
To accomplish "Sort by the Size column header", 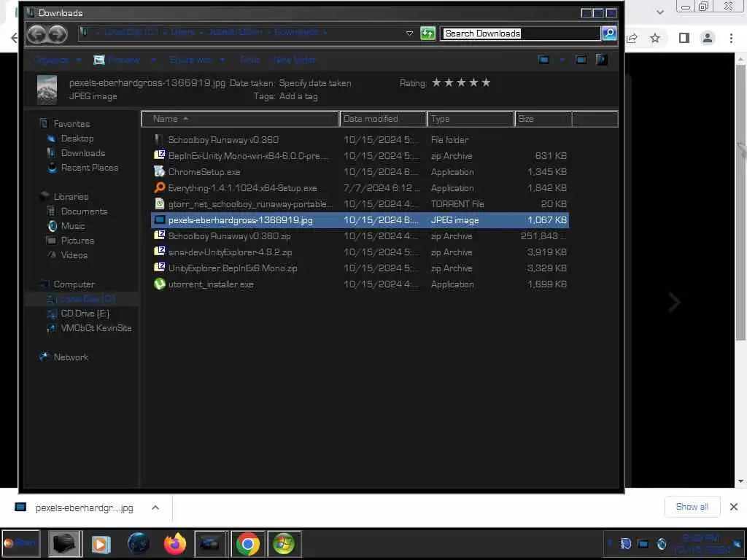I will point(543,119).
